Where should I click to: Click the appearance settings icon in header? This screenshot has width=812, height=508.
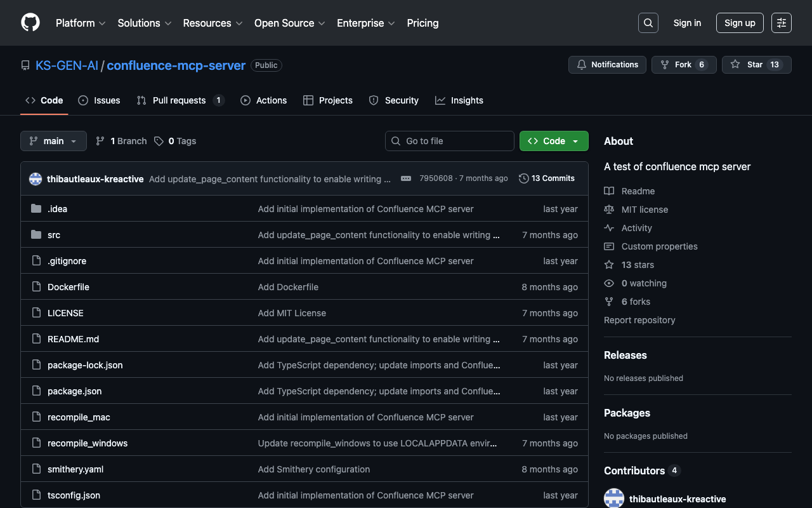[781, 23]
